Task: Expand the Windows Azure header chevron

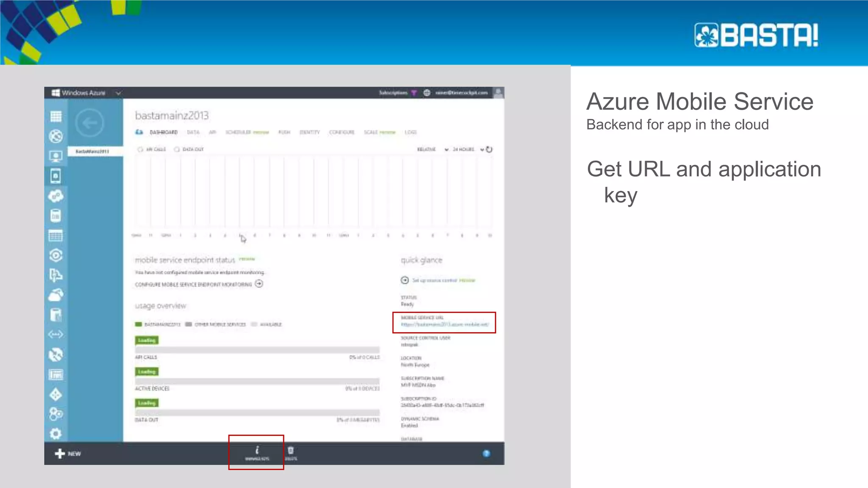Action: pyautogui.click(x=118, y=93)
